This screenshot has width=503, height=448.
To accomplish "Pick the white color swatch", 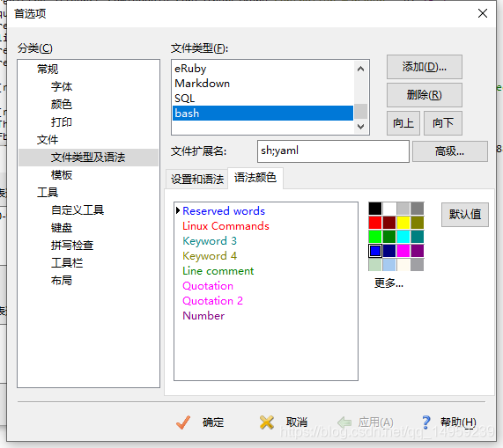I will pyautogui.click(x=389, y=209).
